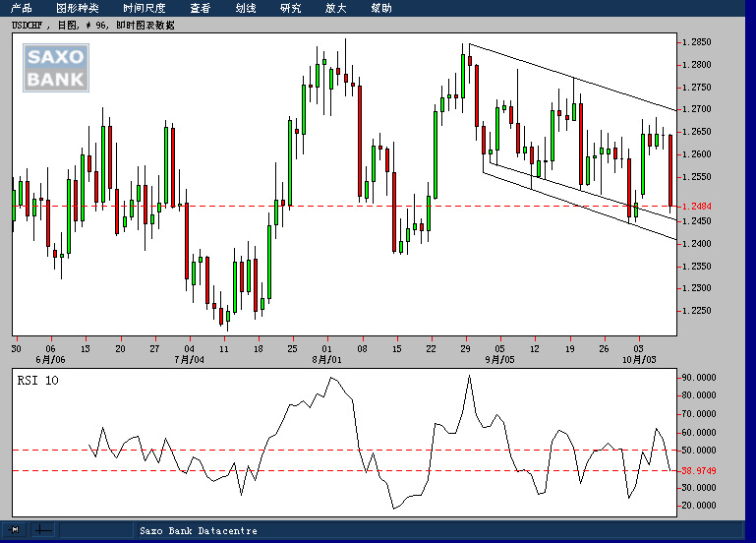Click the 10月/03 date axis label

(639, 361)
